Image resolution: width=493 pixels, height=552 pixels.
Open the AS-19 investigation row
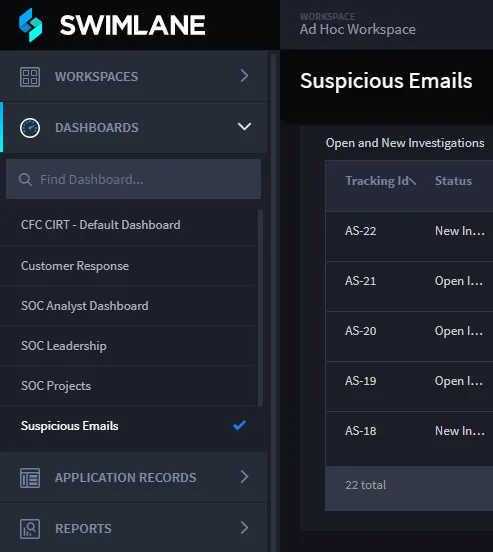tap(409, 386)
